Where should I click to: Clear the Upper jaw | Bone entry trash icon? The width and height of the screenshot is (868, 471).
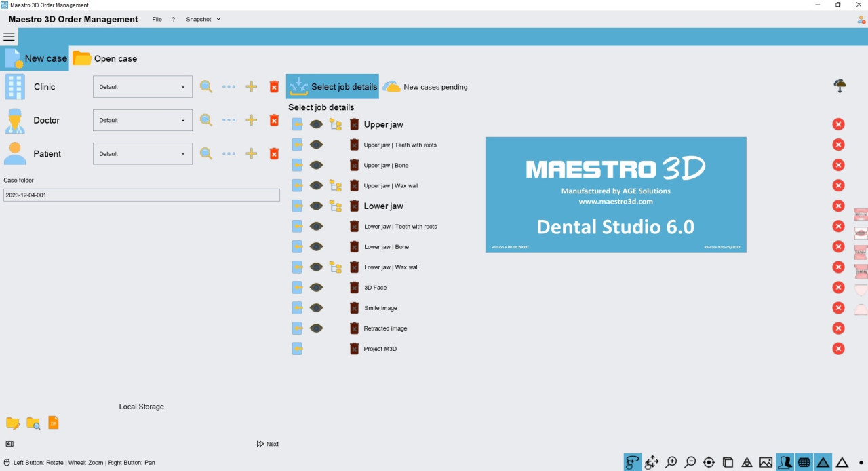[x=354, y=165]
